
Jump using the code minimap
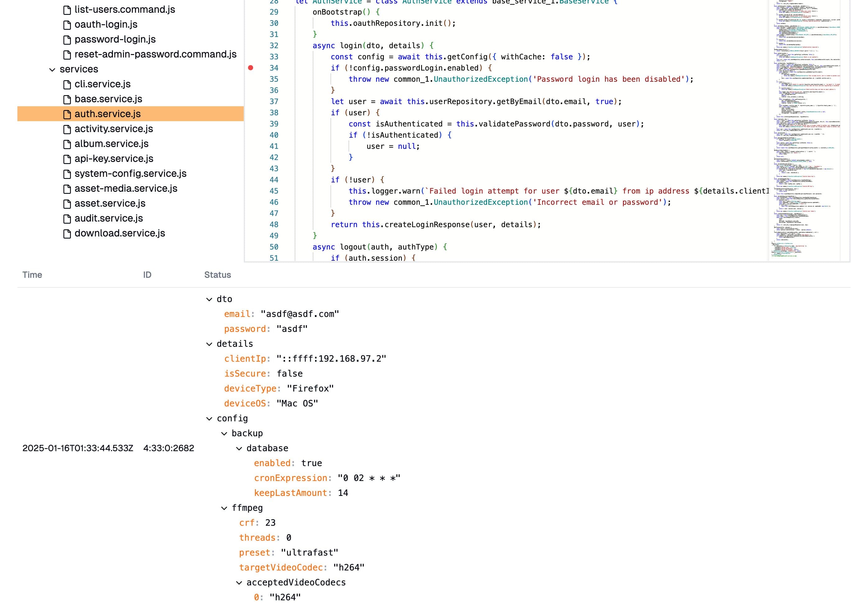tap(805, 128)
